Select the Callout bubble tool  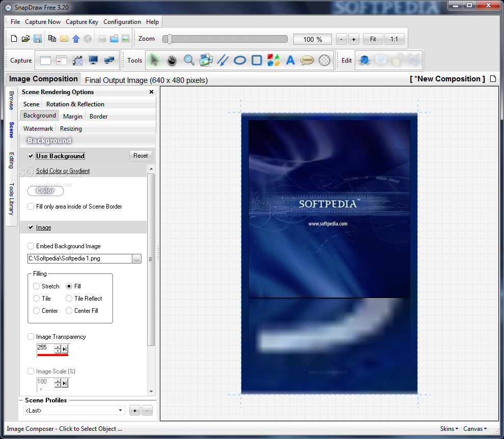click(x=307, y=60)
